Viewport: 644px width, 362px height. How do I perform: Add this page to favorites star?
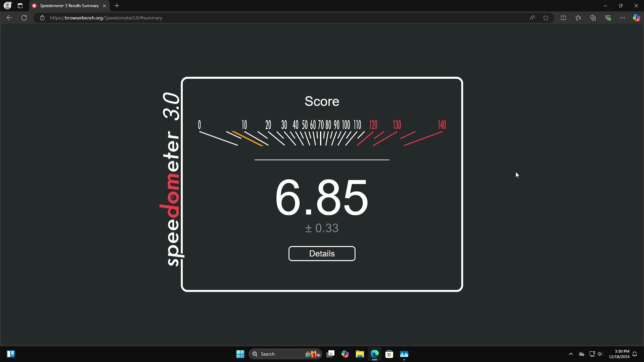[546, 18]
